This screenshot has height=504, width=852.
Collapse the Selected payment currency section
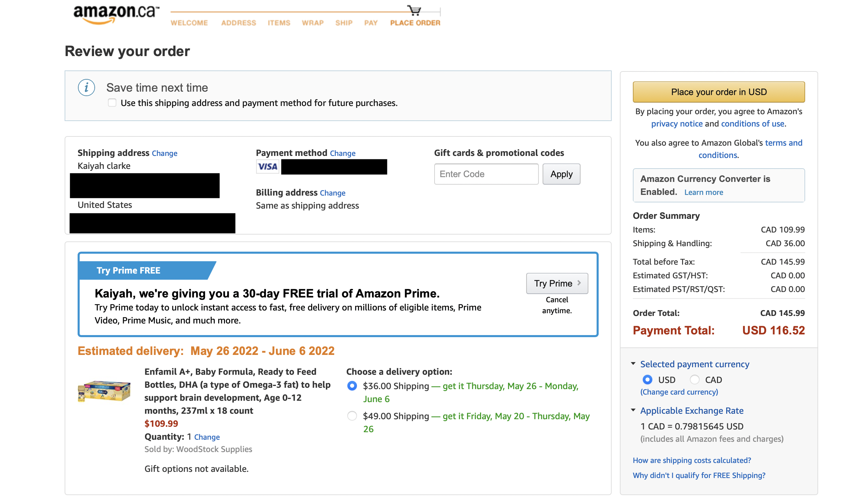pyautogui.click(x=634, y=364)
